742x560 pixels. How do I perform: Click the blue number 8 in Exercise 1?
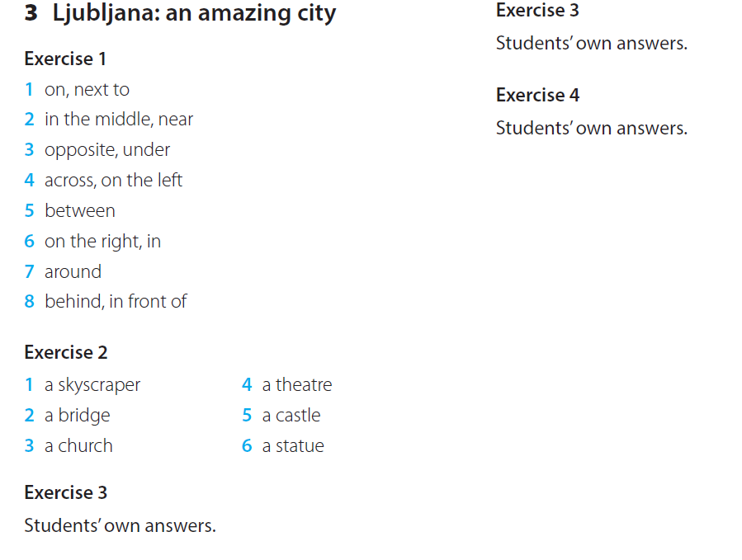pos(29,302)
